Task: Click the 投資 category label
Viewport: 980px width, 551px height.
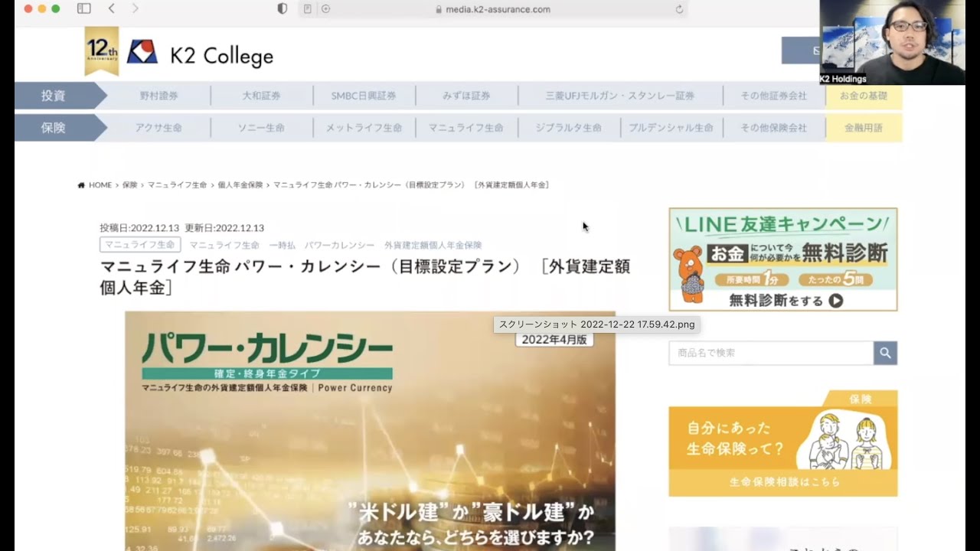Action: (54, 96)
